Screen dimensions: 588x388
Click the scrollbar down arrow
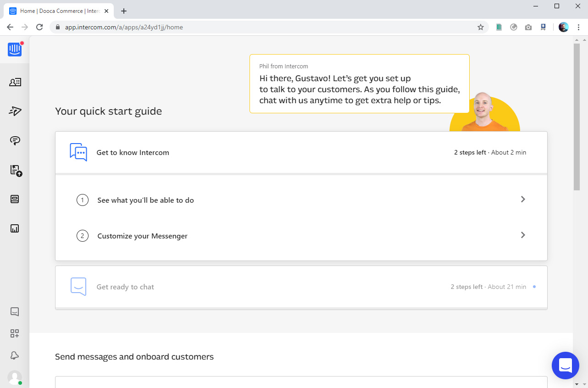pos(577,384)
